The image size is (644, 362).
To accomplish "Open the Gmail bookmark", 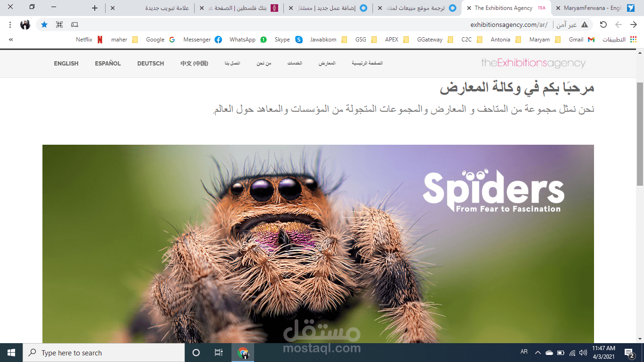I will pyautogui.click(x=581, y=40).
